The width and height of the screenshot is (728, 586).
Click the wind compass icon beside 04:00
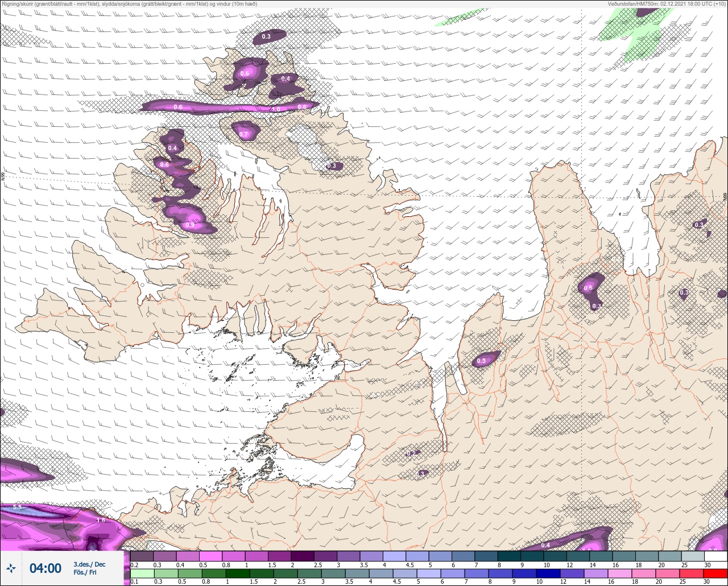[x=11, y=568]
